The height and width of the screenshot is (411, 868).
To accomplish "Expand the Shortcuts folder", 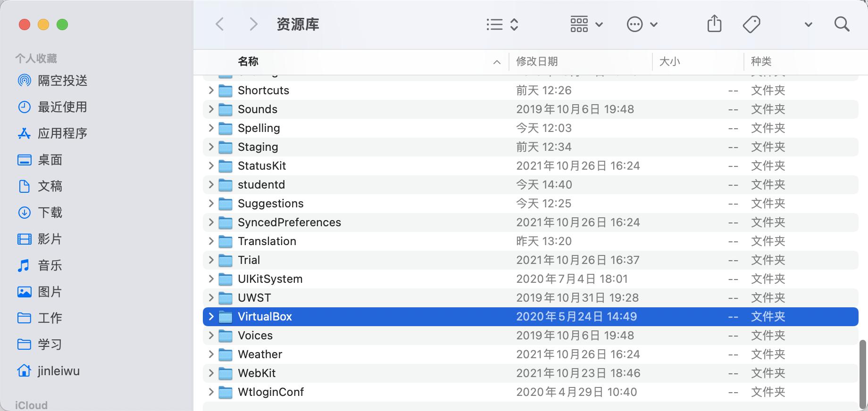I will (x=211, y=90).
